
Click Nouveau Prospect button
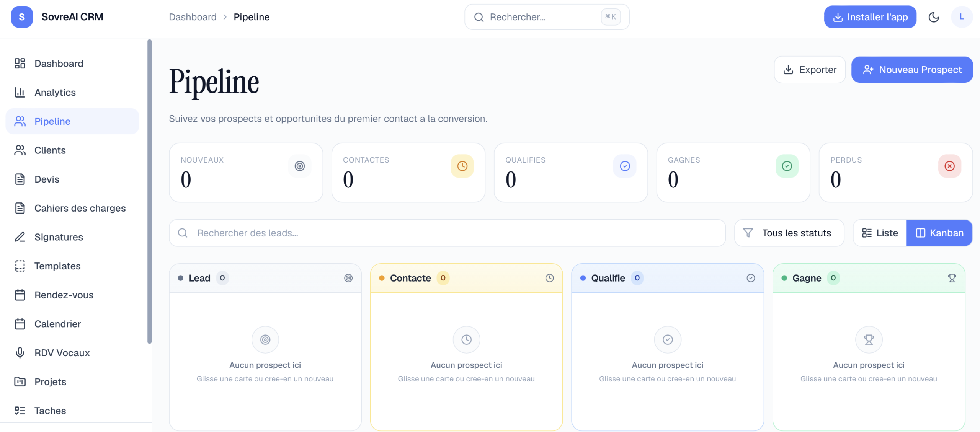pos(912,70)
